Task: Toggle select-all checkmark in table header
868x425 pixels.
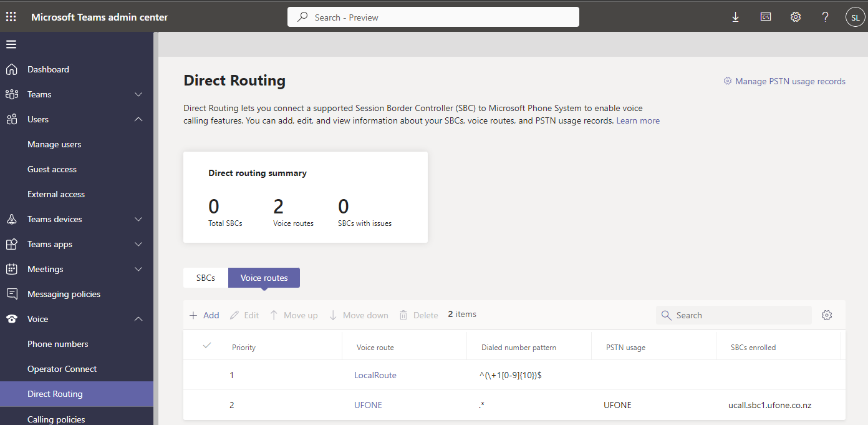Action: [x=207, y=346]
